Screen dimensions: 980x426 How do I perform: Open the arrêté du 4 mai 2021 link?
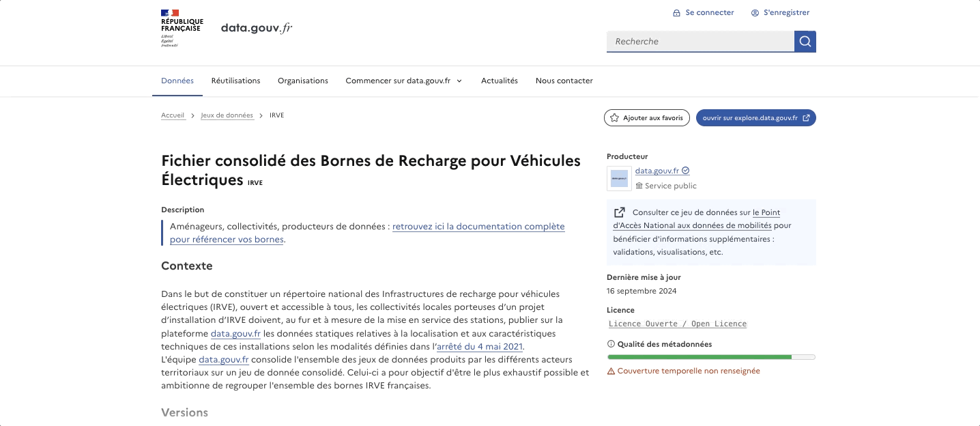[480, 347]
